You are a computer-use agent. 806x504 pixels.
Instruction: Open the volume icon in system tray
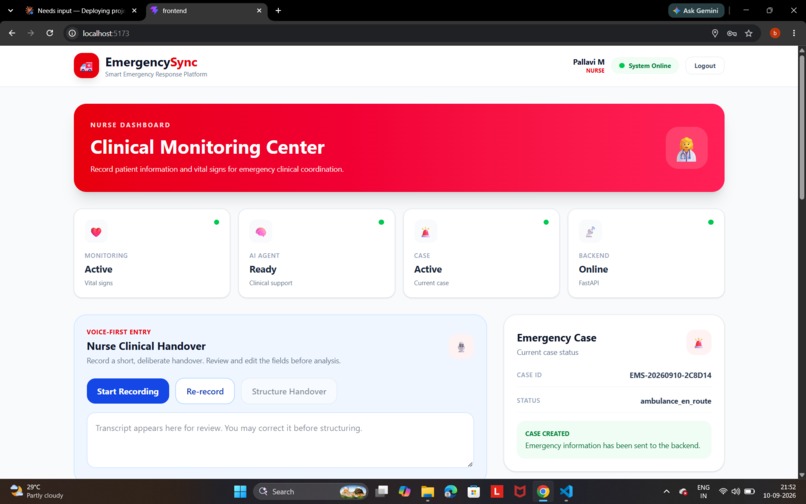pos(736,492)
